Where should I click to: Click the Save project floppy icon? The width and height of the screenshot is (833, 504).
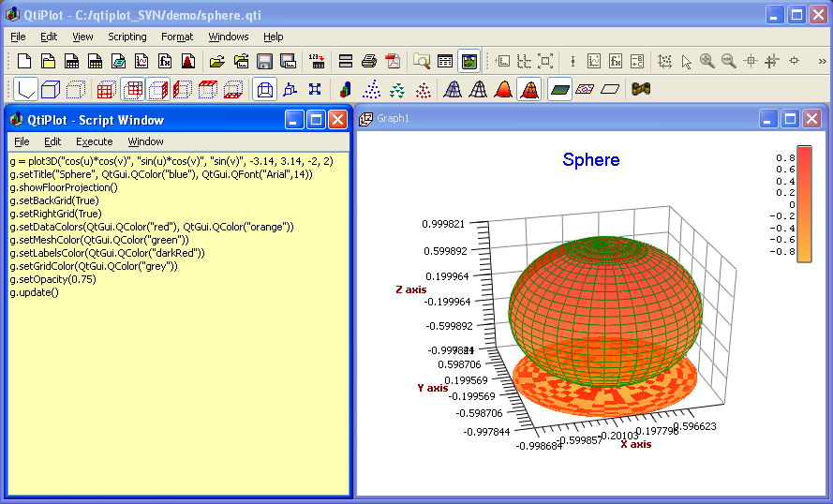(x=264, y=62)
